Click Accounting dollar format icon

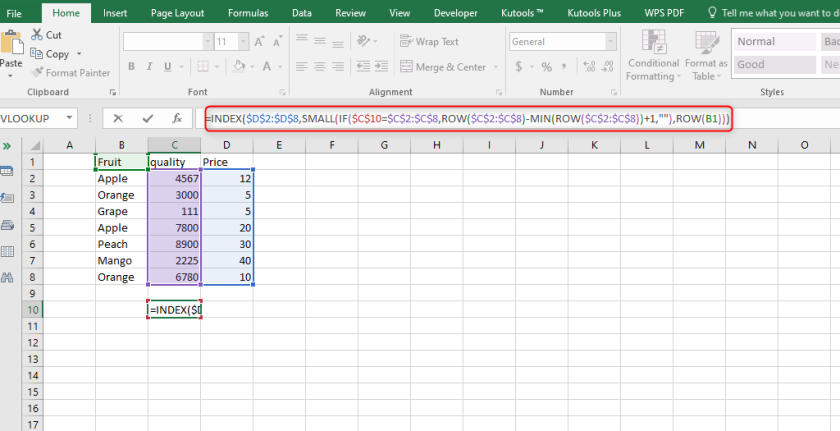click(519, 67)
